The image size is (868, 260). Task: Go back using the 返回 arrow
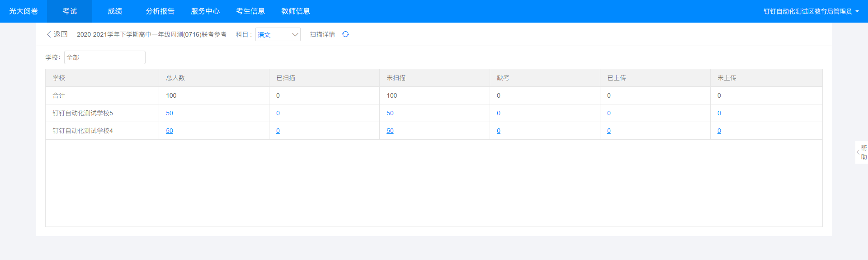(57, 34)
